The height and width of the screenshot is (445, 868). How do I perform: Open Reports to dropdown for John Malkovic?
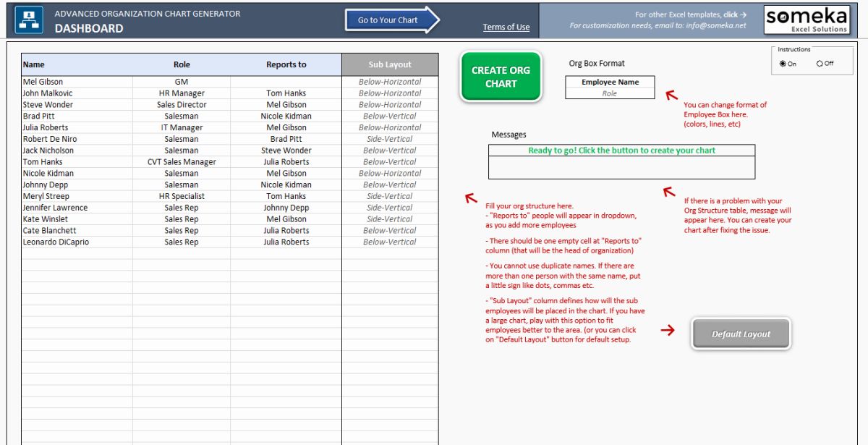coord(284,93)
